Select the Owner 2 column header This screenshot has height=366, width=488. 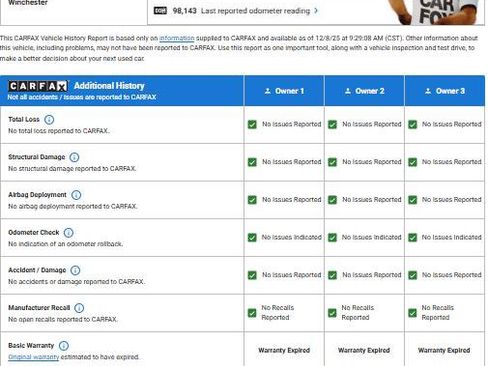[x=364, y=91]
